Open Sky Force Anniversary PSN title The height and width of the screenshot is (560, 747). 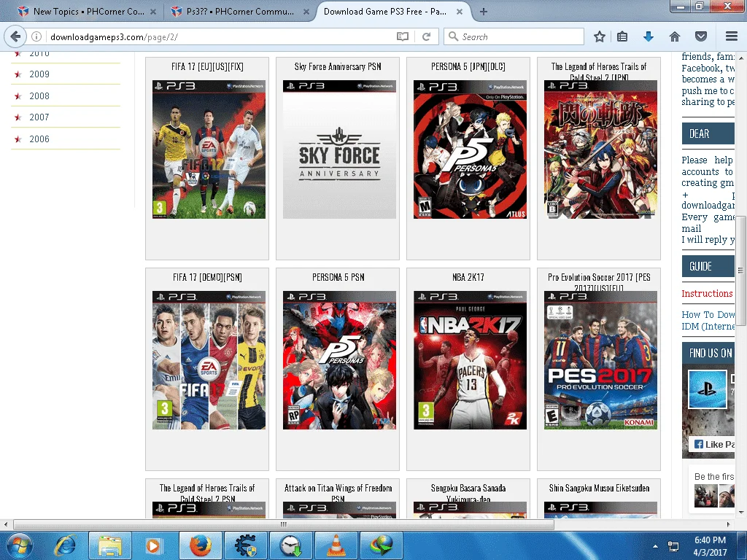[338, 66]
